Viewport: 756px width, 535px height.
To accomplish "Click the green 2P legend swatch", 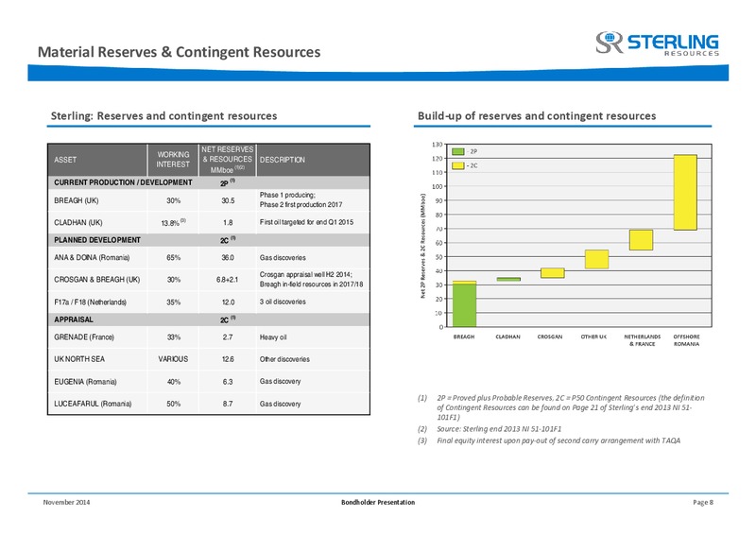I will point(458,151).
